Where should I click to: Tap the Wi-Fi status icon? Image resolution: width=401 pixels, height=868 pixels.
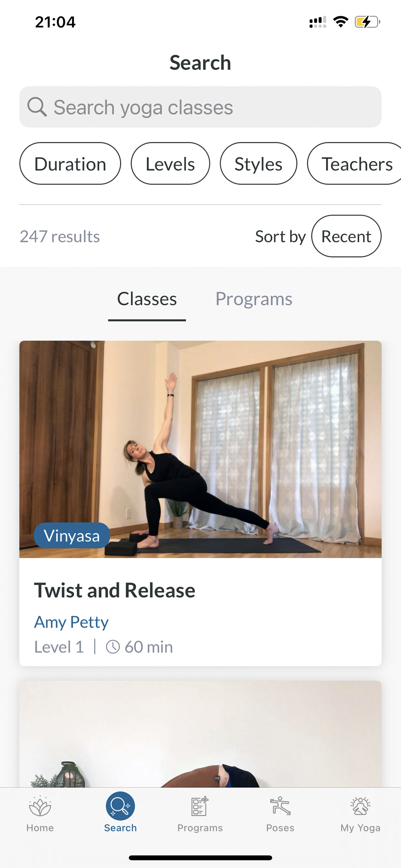point(340,22)
